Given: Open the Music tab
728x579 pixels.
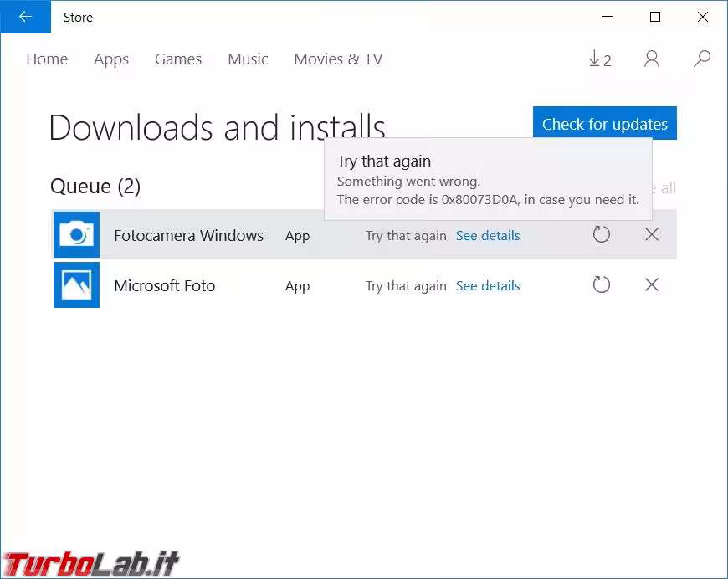Looking at the screenshot, I should click(x=248, y=59).
